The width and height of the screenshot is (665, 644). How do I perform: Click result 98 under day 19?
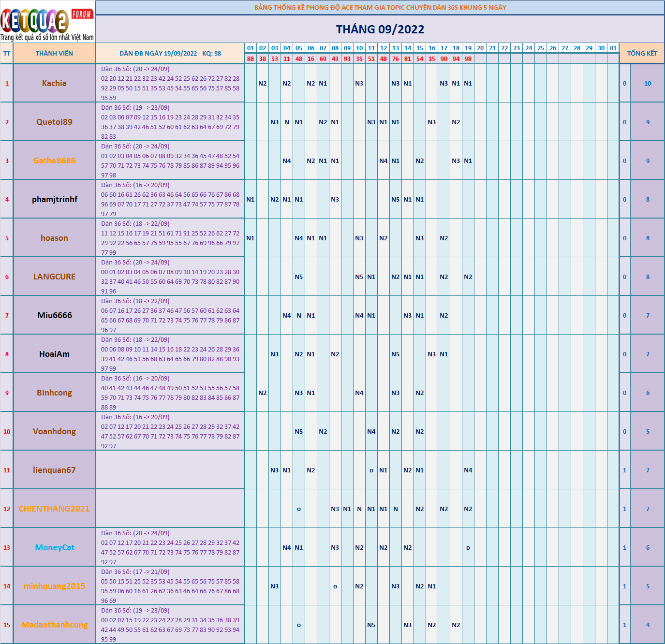(468, 59)
